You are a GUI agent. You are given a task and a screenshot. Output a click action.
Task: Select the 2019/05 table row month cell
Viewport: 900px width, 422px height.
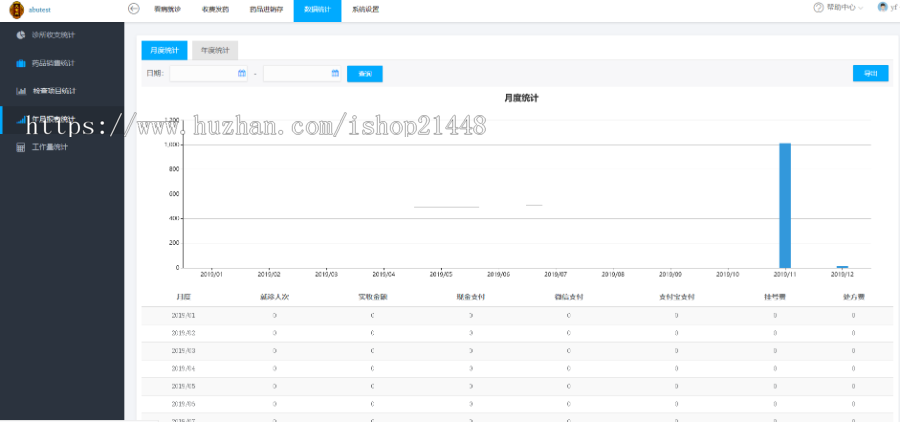[184, 386]
